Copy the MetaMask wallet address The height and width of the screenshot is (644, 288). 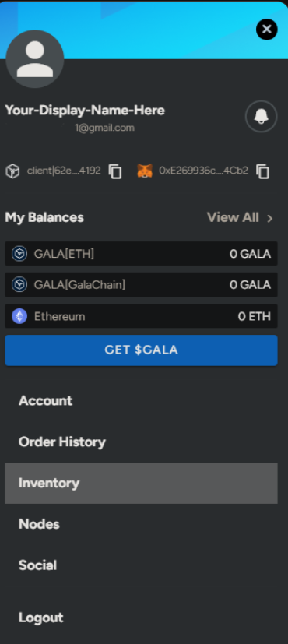pyautogui.click(x=262, y=171)
